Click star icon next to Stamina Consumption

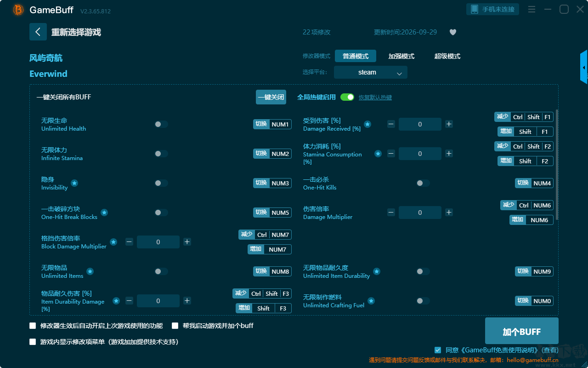click(378, 154)
